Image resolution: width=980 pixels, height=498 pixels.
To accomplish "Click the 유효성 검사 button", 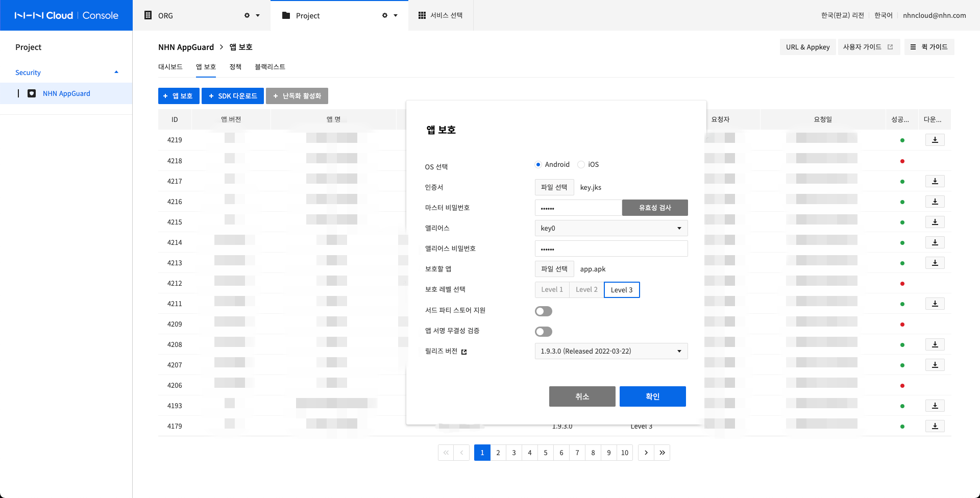I will point(655,208).
